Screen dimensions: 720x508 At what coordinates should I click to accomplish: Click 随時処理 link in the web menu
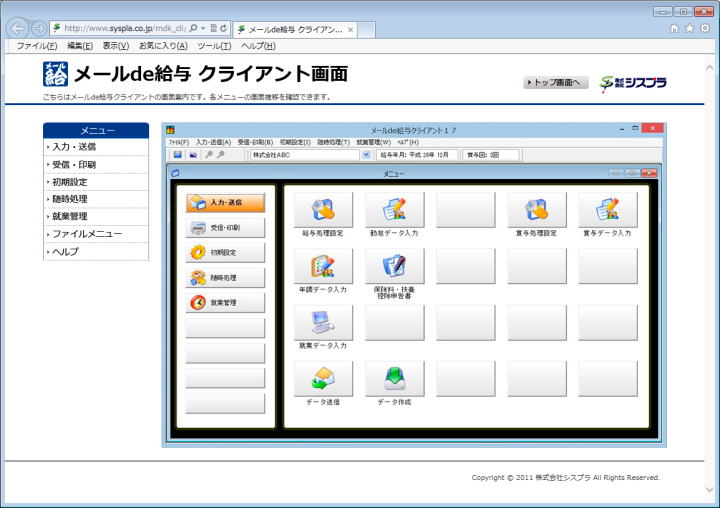click(70, 199)
